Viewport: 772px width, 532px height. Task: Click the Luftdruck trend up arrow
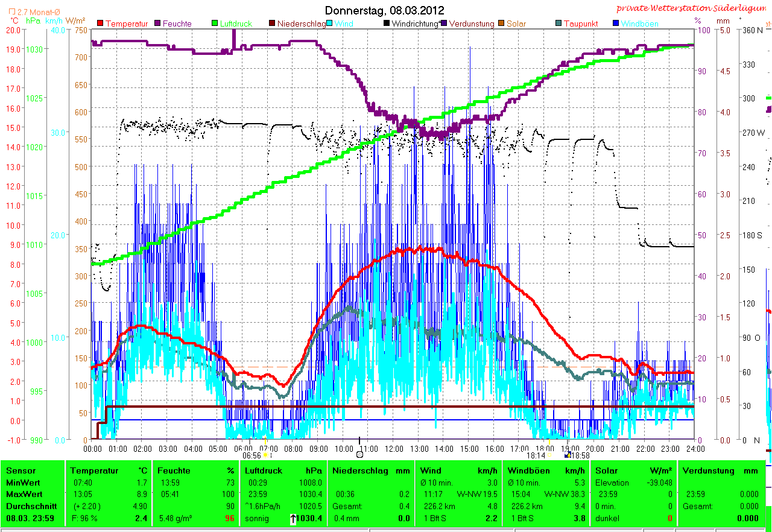pos(293,518)
